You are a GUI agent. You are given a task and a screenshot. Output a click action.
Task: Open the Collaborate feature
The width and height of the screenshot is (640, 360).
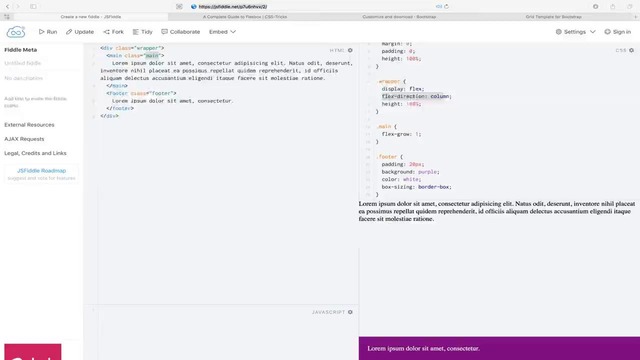[180, 32]
